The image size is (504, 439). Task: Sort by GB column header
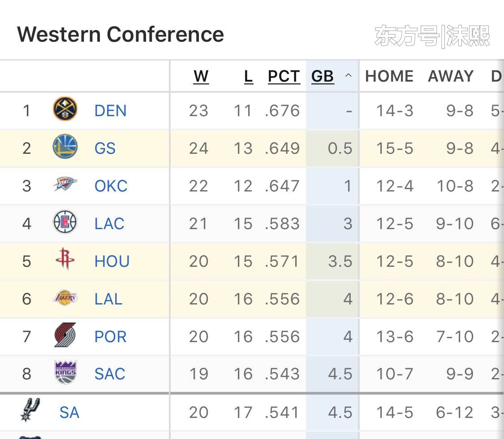(x=323, y=77)
